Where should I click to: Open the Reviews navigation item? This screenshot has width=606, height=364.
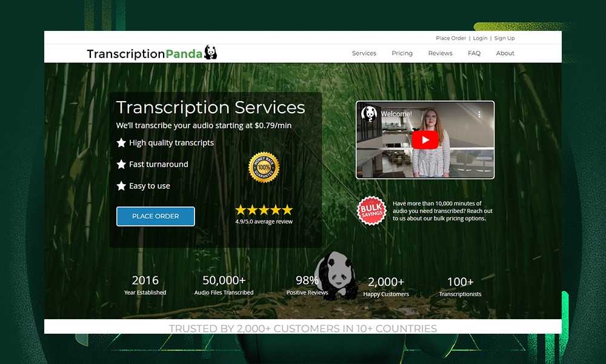tap(440, 53)
